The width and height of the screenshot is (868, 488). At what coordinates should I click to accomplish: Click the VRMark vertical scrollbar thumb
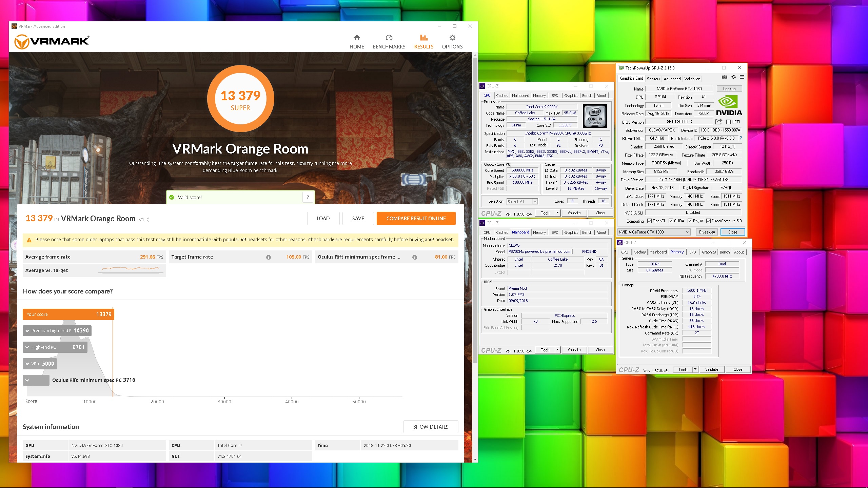[x=475, y=210]
